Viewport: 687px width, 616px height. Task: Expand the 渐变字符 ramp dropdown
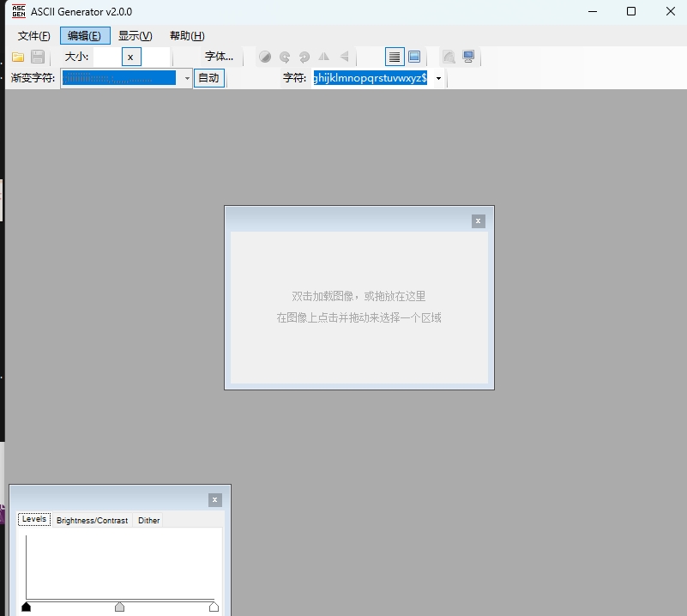click(187, 78)
